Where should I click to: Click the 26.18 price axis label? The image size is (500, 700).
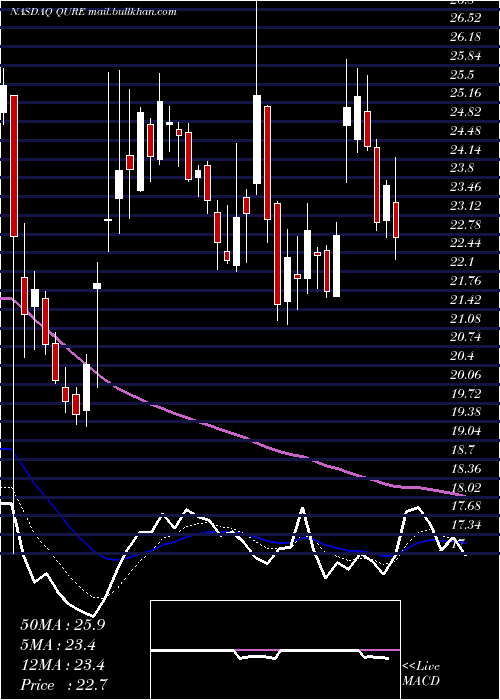coord(465,37)
